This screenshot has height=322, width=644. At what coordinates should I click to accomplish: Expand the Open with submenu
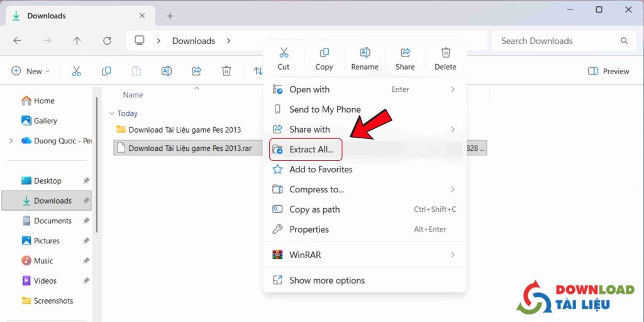(x=452, y=89)
